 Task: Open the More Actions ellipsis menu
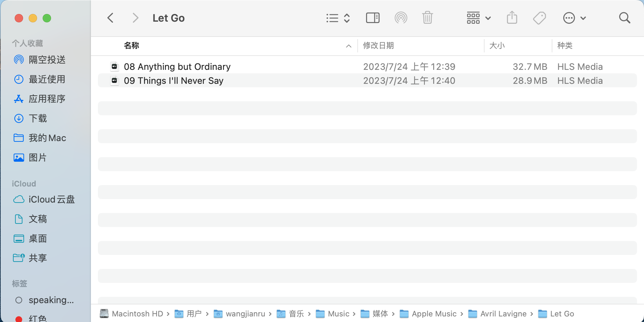click(x=574, y=18)
